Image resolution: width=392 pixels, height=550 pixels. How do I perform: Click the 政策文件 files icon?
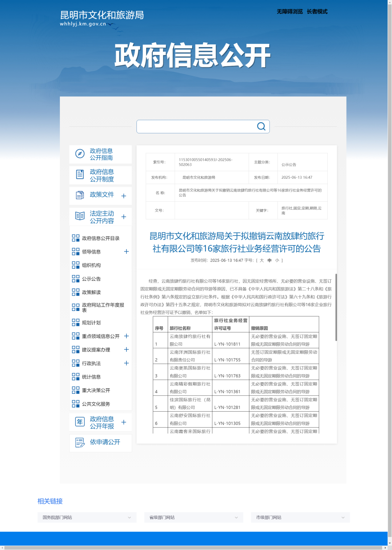[80, 195]
